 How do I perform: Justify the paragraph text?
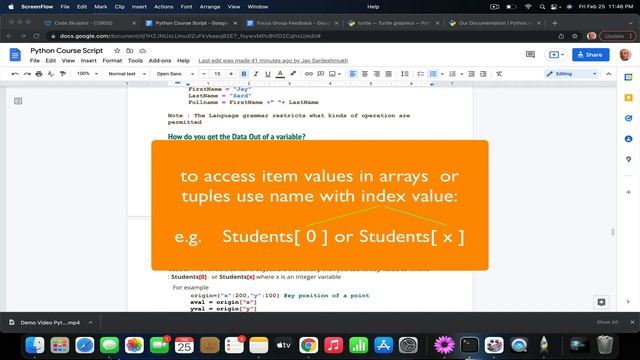tap(389, 74)
